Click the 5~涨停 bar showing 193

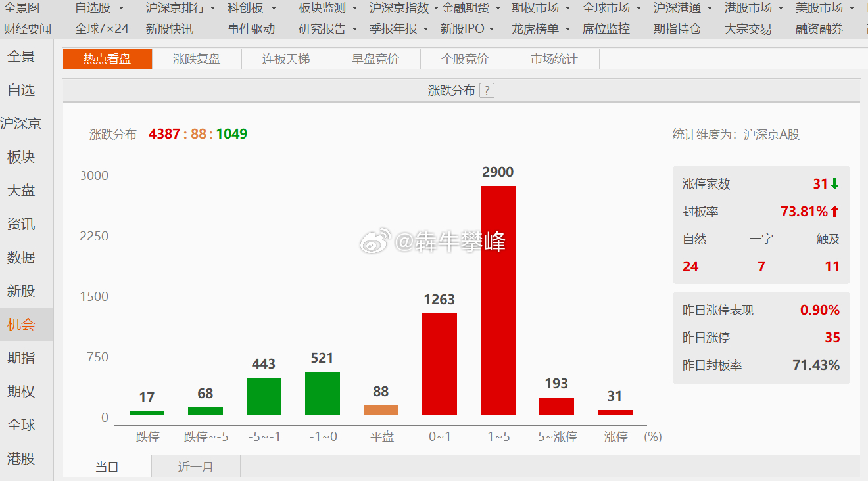pos(556,406)
